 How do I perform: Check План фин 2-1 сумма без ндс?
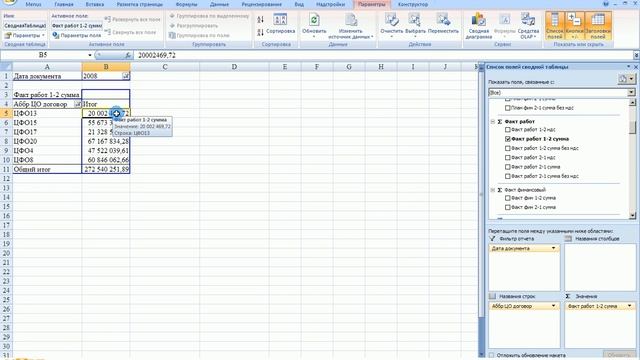point(508,108)
